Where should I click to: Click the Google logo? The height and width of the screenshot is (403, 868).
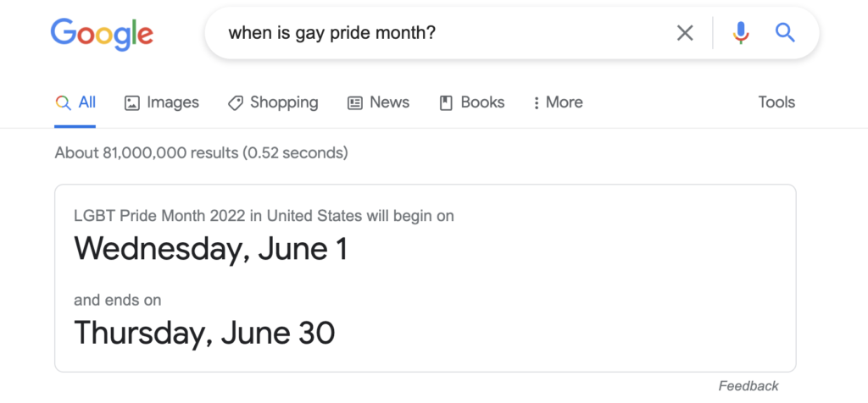coord(102,33)
